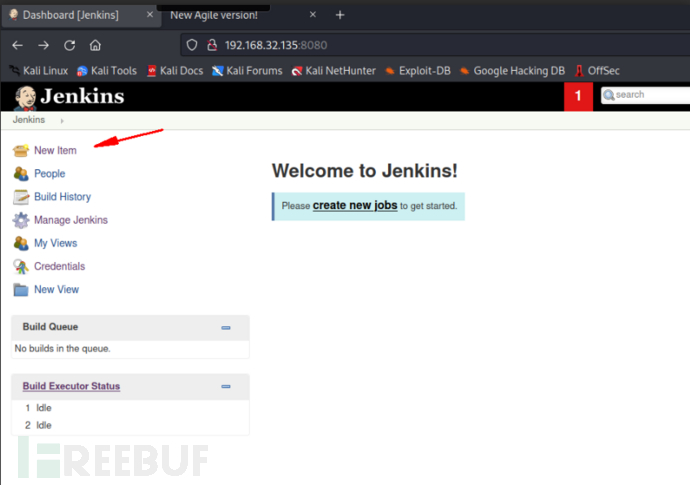Open the Manage Jenkins link

[71, 220]
